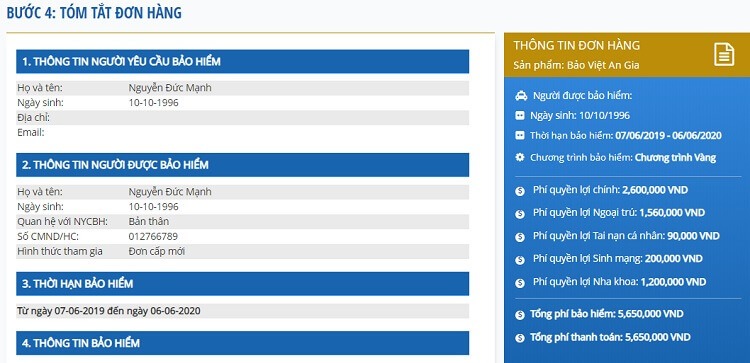
Task: Click coin icon beside Phí quyền lợi Sinh mạng
Action: point(520,260)
